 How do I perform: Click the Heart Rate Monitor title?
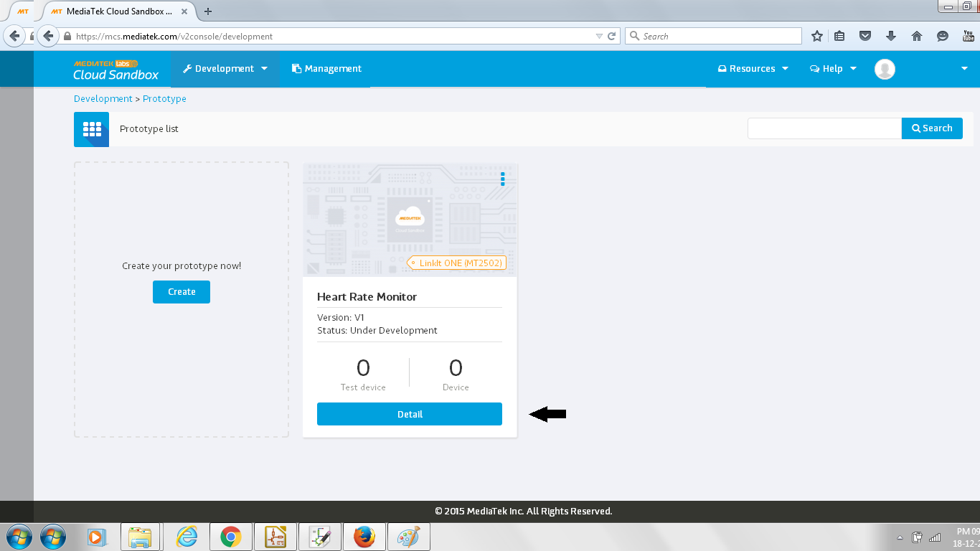(x=367, y=297)
